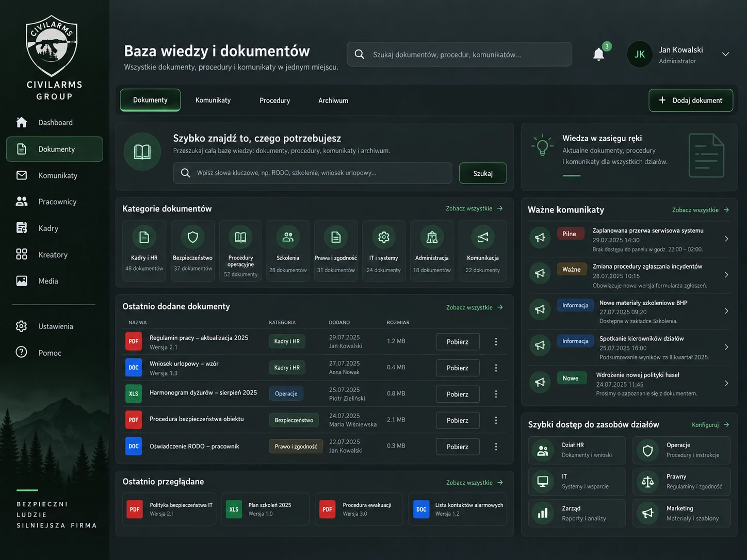The width and height of the screenshot is (747, 560).
Task: Open the Polityka bezpieczeństwa IT recent card
Action: (169, 509)
